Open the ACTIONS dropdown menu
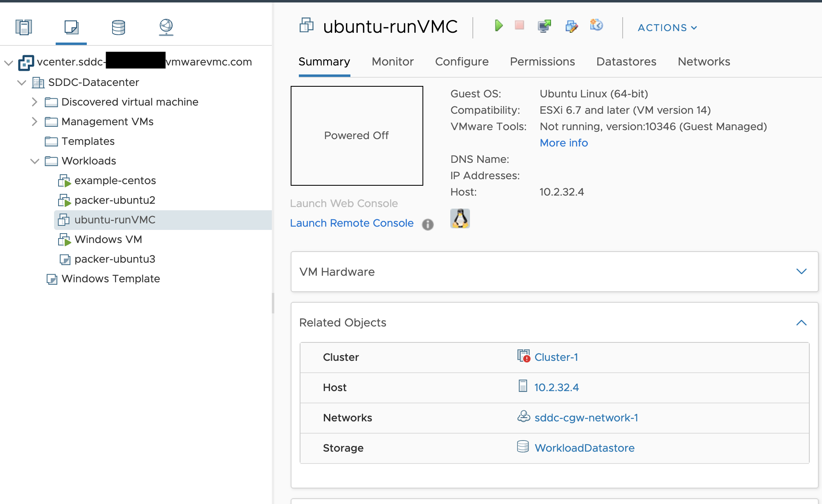This screenshot has height=504, width=822. pyautogui.click(x=666, y=27)
